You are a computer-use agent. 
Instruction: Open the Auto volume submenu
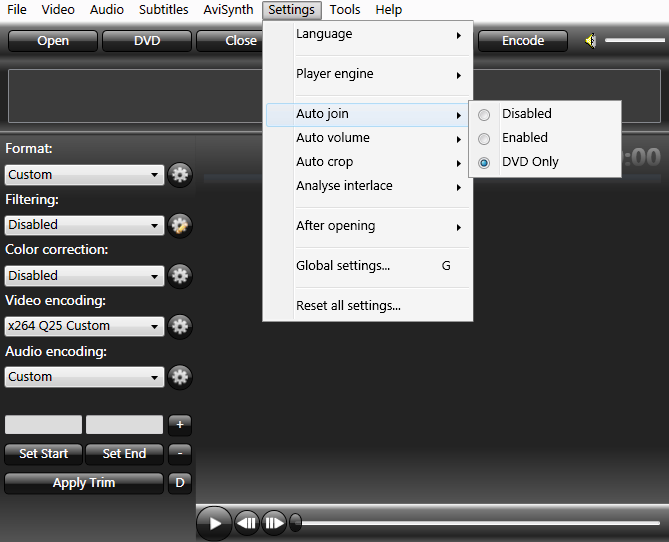coord(333,138)
